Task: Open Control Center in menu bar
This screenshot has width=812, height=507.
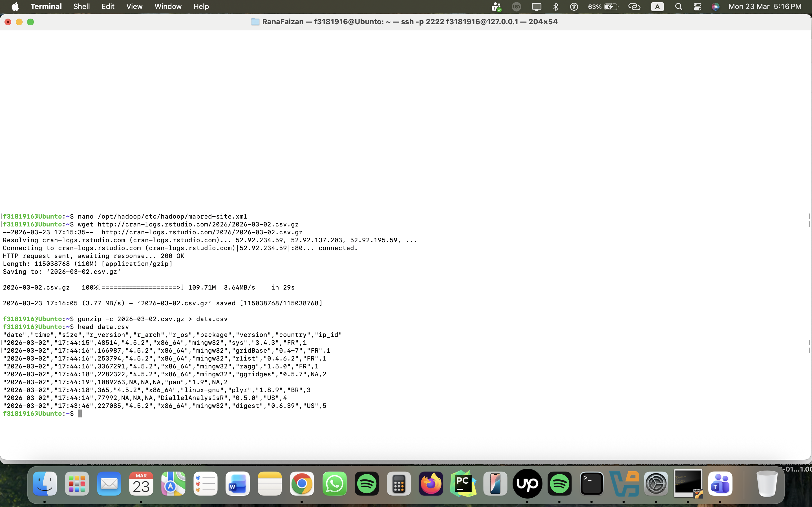Action: point(697,6)
